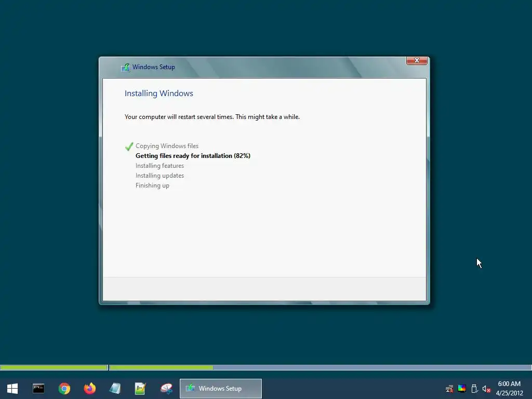Click 'Getting files ready for installation (82%)'
This screenshot has width=532, height=399.
coord(193,156)
